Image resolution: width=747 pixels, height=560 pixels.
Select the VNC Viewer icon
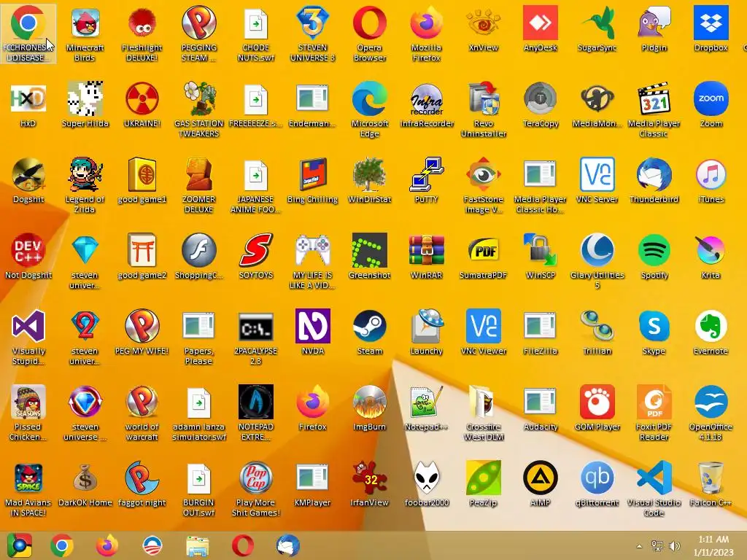tap(483, 326)
